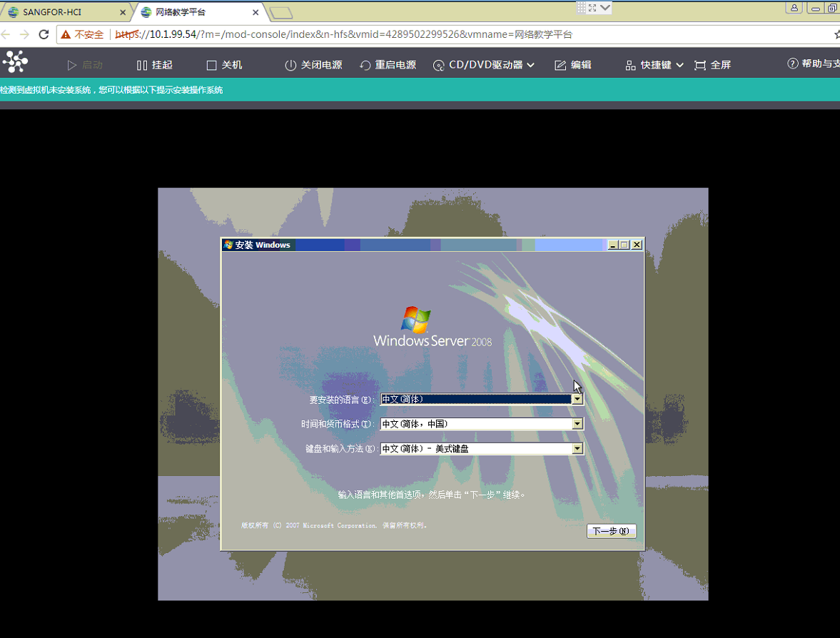Maximize the 安装 Windows setup window
The image size is (840, 638).
(624, 245)
